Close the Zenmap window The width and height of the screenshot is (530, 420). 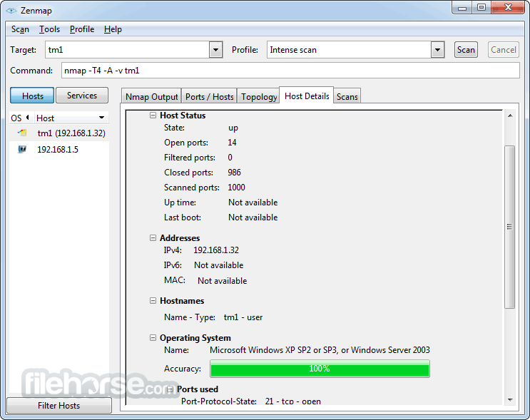pos(508,8)
